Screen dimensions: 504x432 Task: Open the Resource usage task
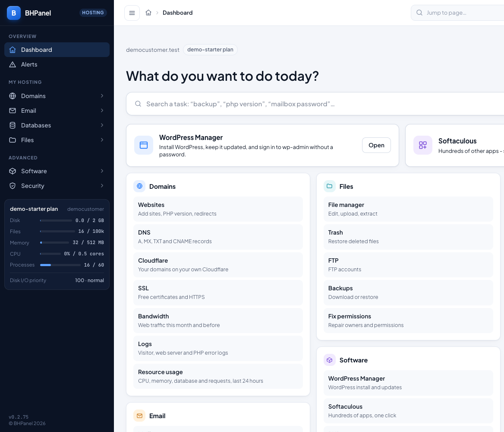218,376
